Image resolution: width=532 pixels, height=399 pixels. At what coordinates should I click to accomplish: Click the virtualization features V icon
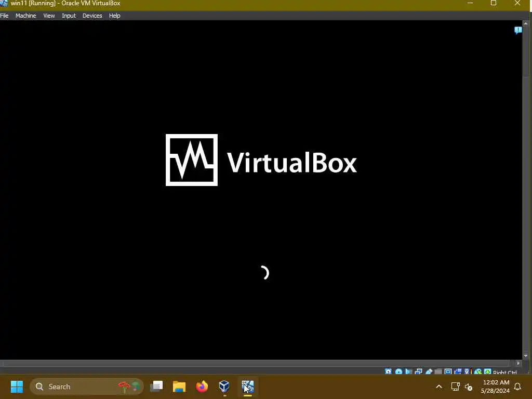(467, 372)
